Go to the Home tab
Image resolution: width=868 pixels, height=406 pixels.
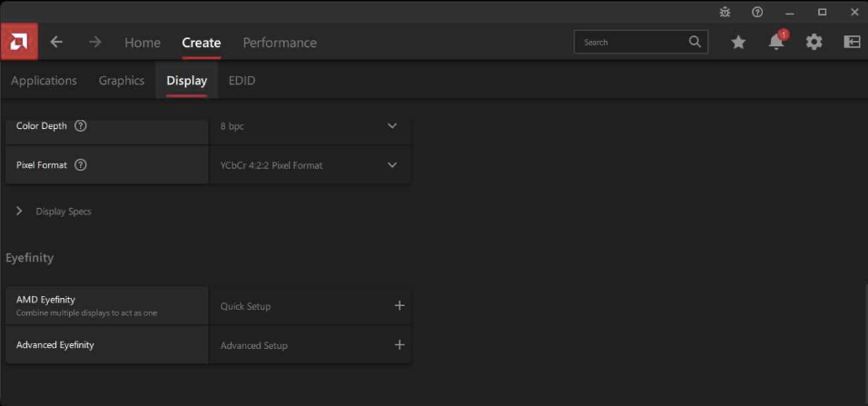coord(143,43)
